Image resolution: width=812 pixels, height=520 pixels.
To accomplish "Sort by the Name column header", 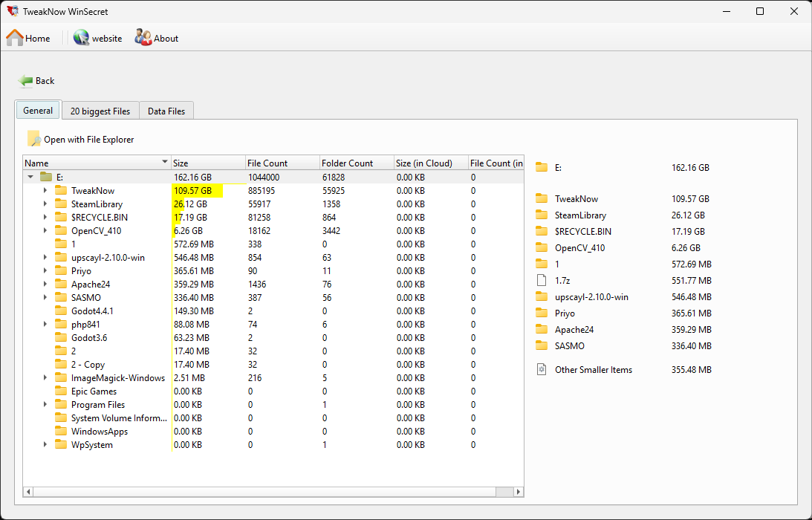I will coord(97,163).
